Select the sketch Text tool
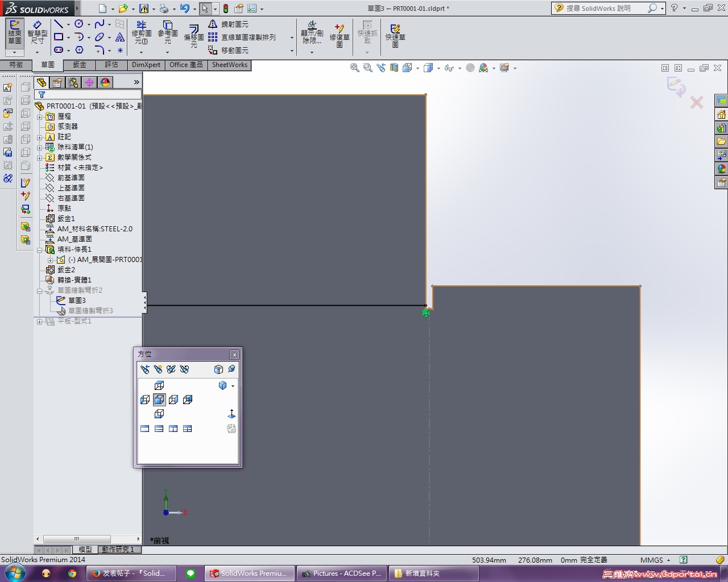The image size is (728, 582). (120, 37)
